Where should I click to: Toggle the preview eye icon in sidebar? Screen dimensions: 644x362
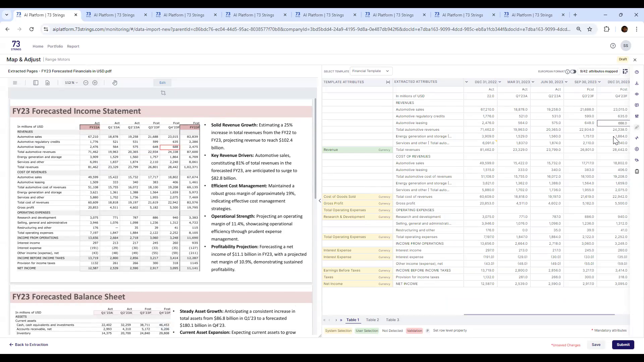(637, 94)
